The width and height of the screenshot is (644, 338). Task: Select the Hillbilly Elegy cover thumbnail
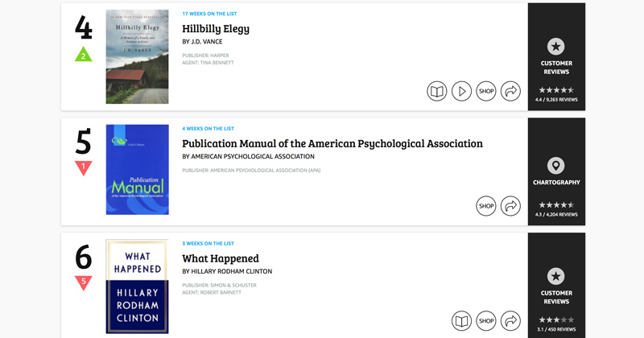[137, 56]
